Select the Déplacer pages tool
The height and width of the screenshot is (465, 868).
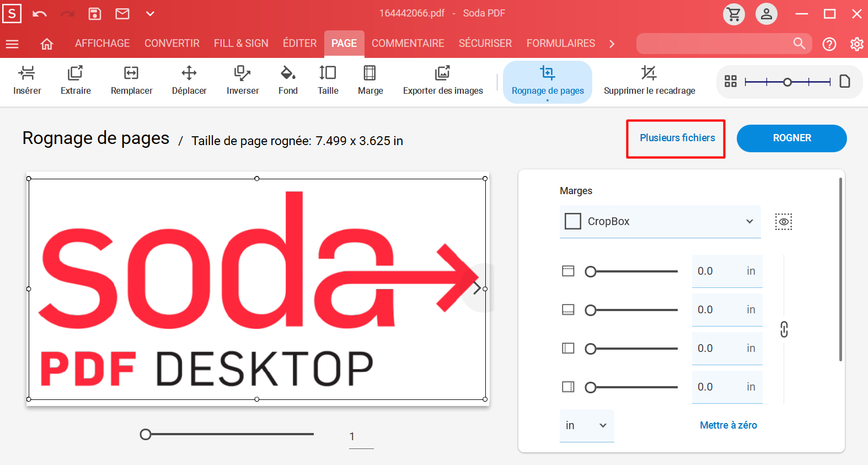189,81
